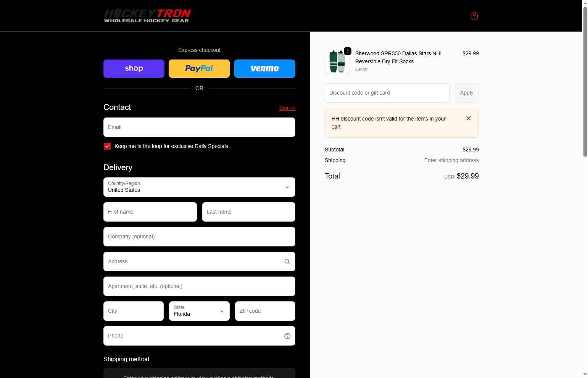Image resolution: width=588 pixels, height=378 pixels.
Task: Focus the Company (optional) field
Action: pos(199,236)
